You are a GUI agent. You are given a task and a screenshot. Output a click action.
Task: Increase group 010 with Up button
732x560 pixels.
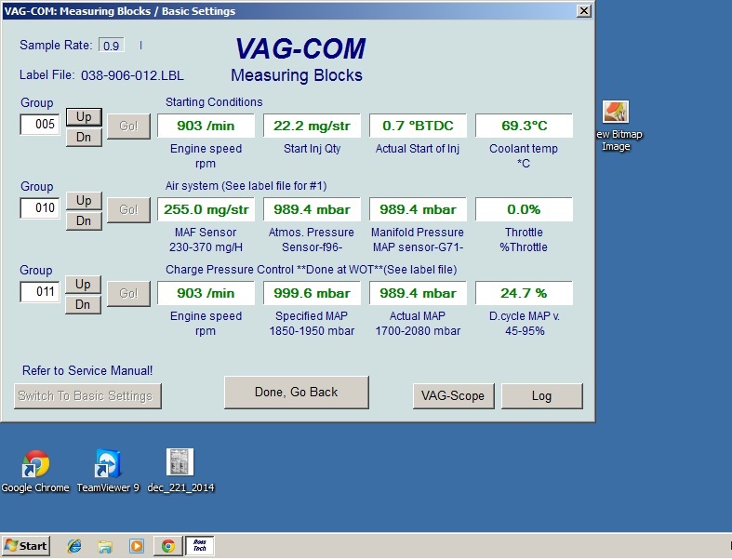(x=84, y=200)
